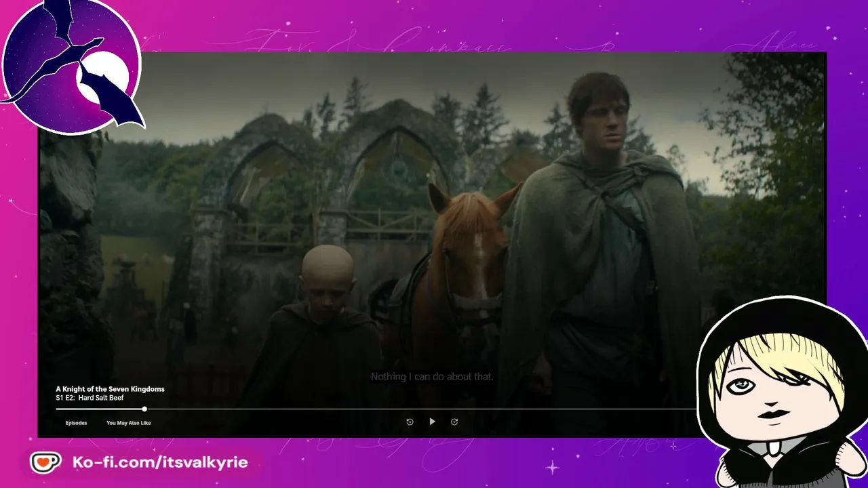This screenshot has width=868, height=488.
Task: Skip forward with the forward icon
Action: [x=454, y=422]
